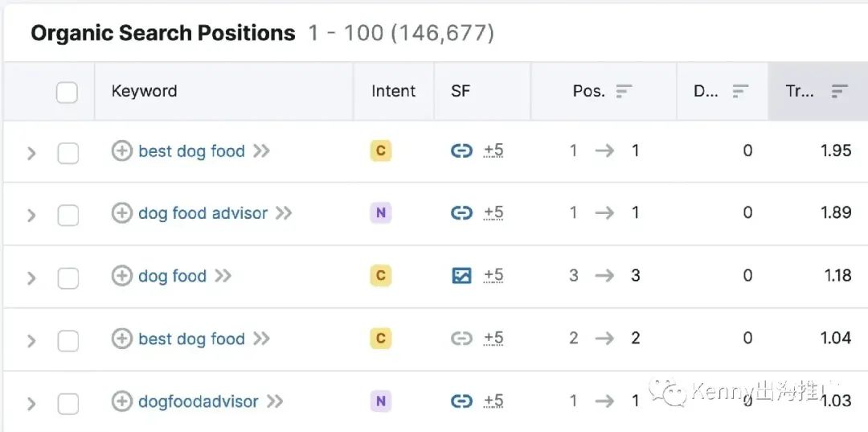Expand the 'dogfoodadvisor' row chevron
868x432 pixels.
coord(31,404)
